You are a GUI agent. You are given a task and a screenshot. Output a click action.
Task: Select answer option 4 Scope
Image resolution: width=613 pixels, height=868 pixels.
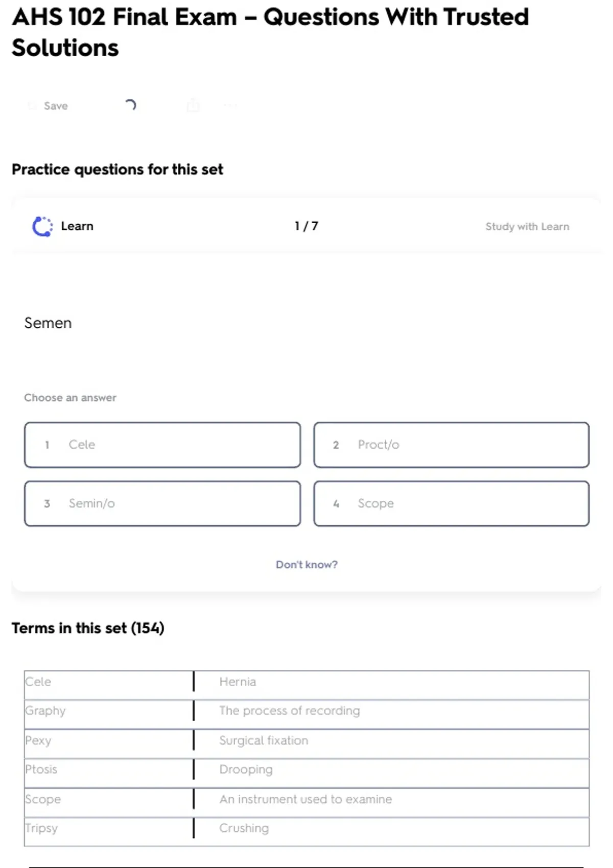pyautogui.click(x=451, y=503)
